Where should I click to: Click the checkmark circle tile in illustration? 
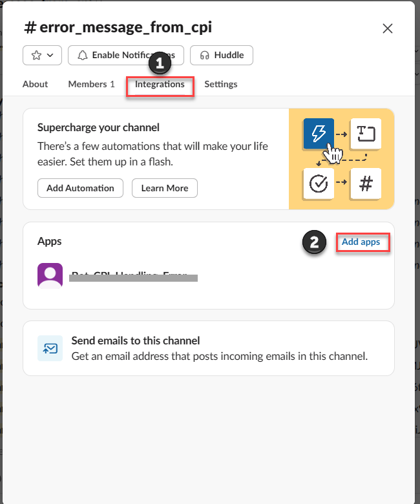pos(318,184)
